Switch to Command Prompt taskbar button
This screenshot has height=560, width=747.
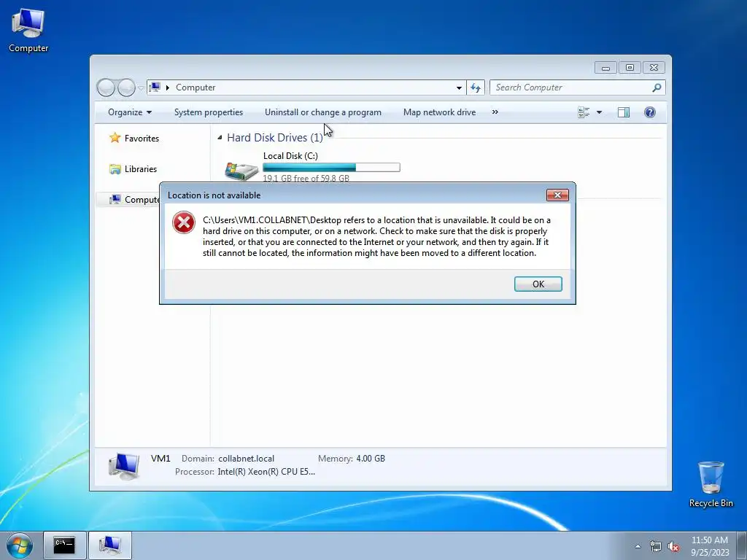click(x=64, y=545)
